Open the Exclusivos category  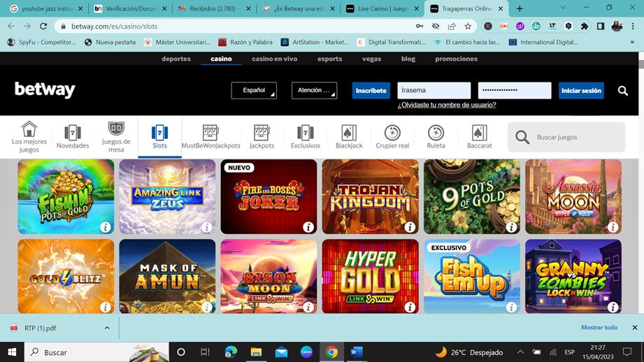pos(305,137)
